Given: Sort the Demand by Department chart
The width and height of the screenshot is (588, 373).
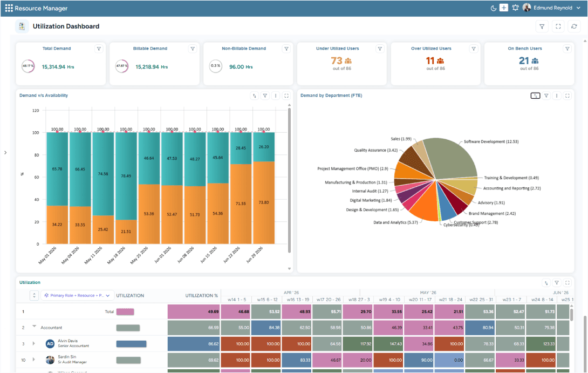Looking at the screenshot, I should click(x=536, y=96).
